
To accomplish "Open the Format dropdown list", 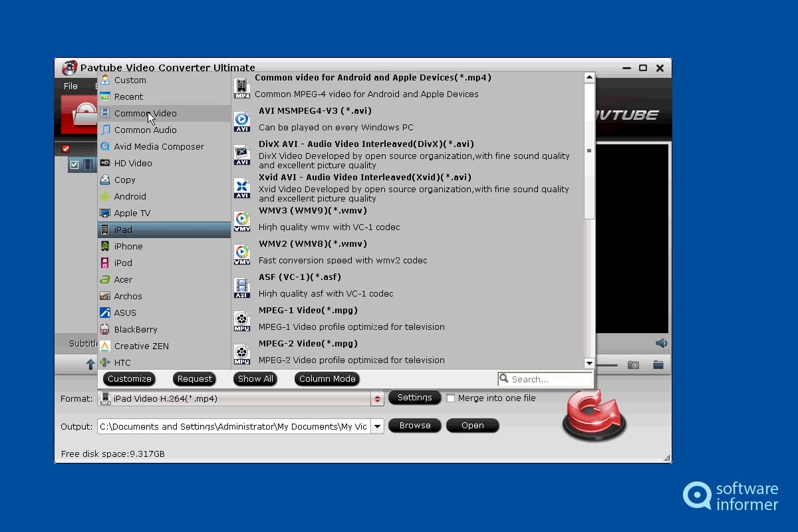I will point(377,399).
